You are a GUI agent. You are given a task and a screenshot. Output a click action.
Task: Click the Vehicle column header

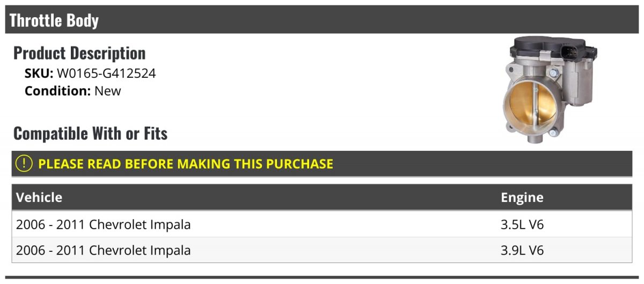[39, 198]
